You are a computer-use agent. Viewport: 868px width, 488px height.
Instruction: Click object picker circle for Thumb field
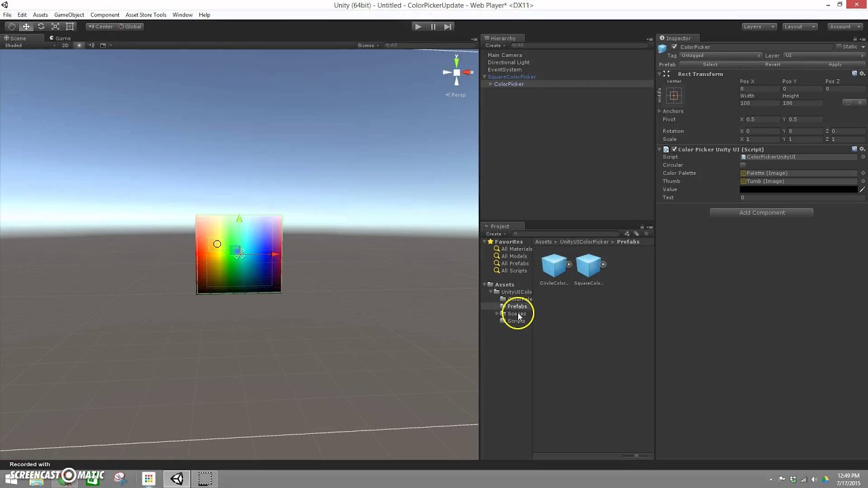(863, 181)
